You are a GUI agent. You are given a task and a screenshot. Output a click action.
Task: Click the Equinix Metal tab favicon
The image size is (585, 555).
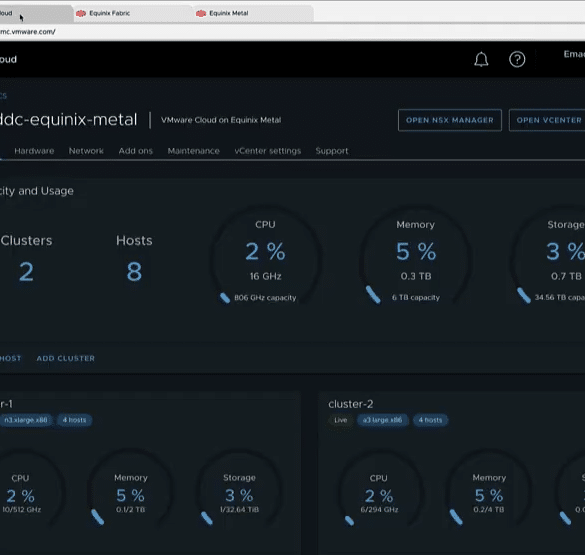(201, 13)
